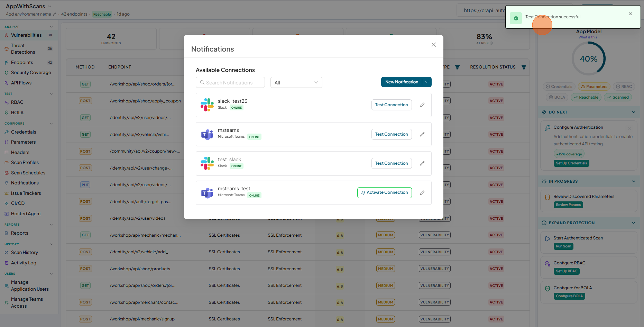Go to Issue Trackers page
This screenshot has width=644, height=327.
point(26,193)
